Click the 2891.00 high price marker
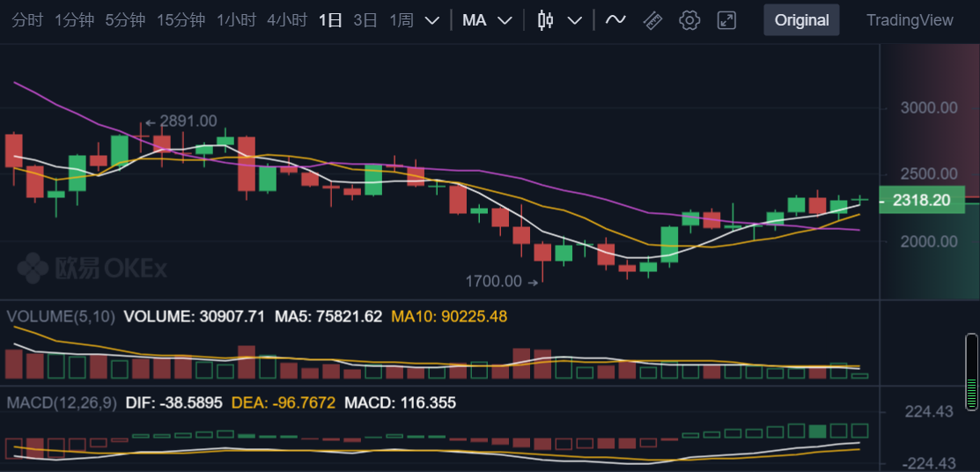Screen dimensions: 980x472 pyautogui.click(x=181, y=122)
